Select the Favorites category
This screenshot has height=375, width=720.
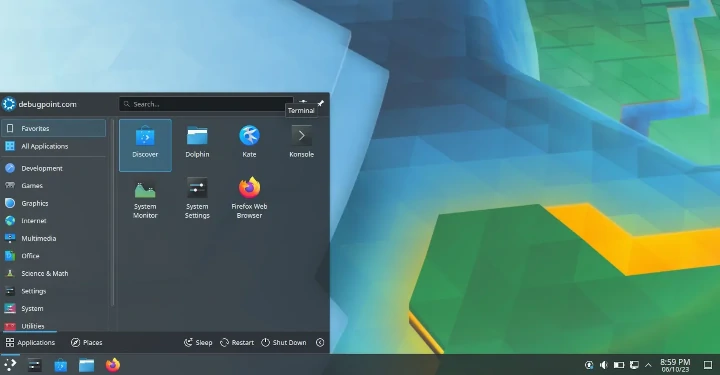(53, 129)
